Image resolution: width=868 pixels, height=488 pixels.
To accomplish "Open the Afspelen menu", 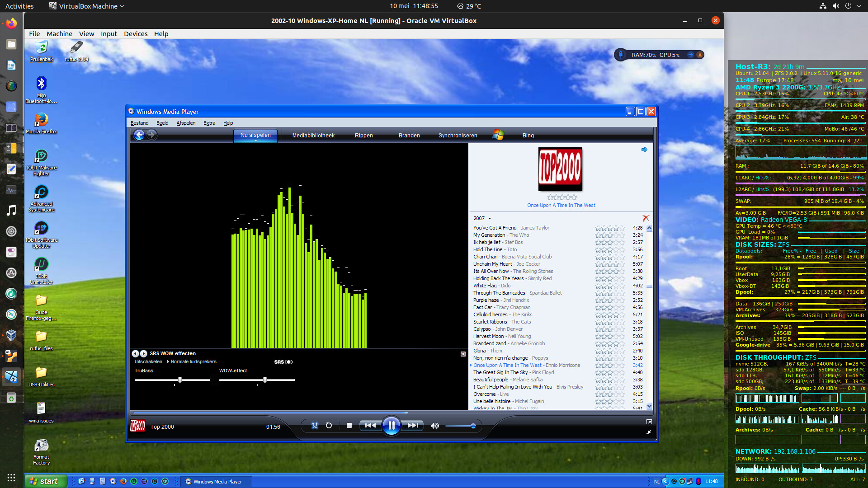I will (x=186, y=123).
